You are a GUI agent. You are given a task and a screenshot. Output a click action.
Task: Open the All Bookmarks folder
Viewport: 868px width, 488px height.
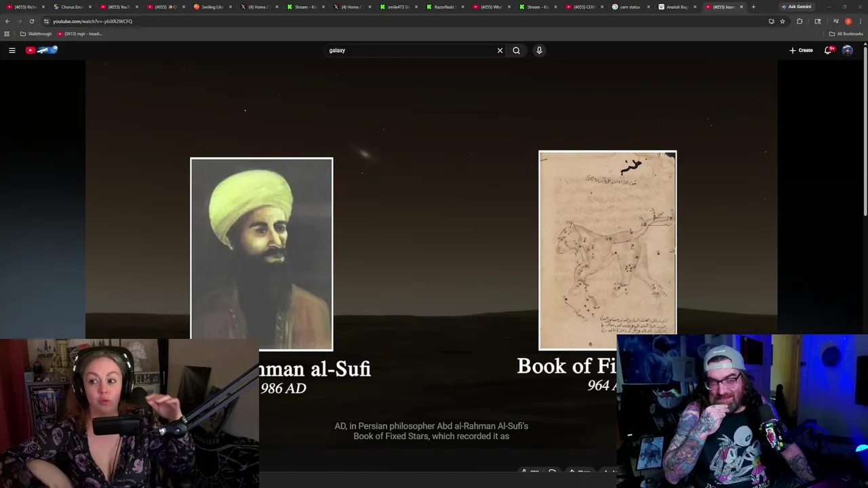point(846,34)
